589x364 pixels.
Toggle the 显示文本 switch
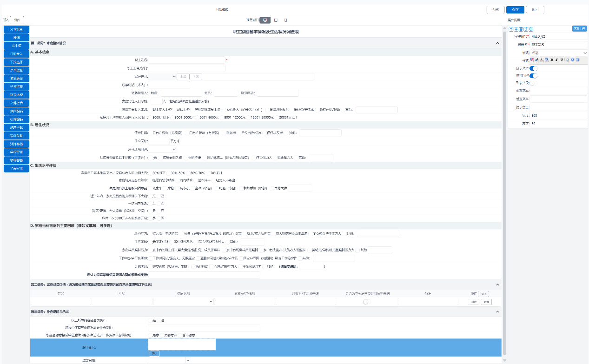[534, 68]
